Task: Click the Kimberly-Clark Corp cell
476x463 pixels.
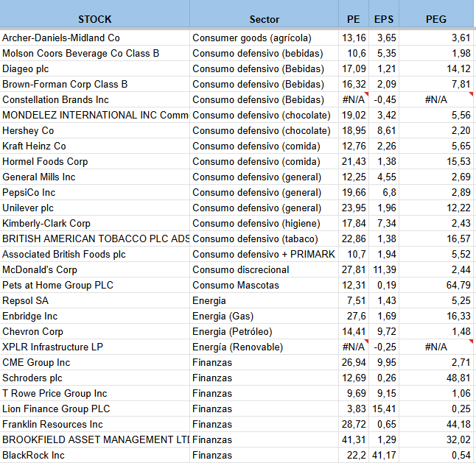Action: 95,224
